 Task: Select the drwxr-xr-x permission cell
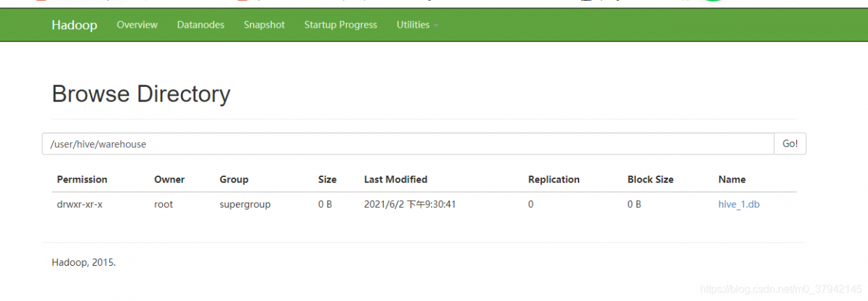[x=80, y=204]
